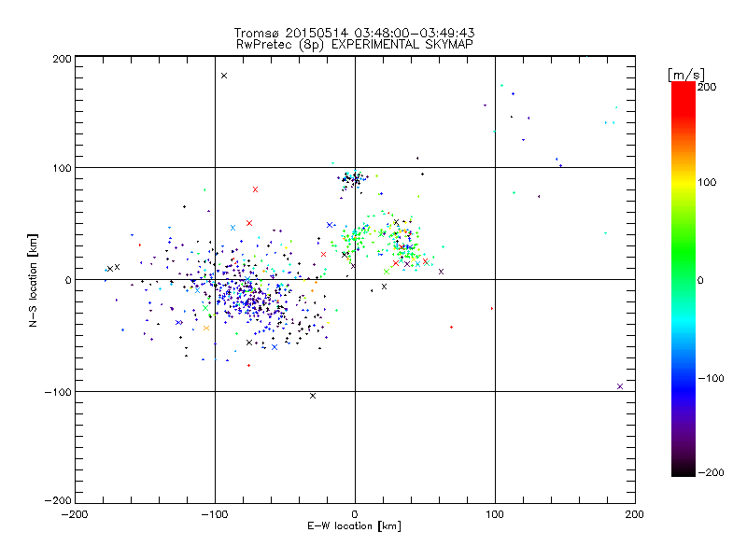Viewport: 747px width, 560px height.
Task: Click the yellow band of the colorbar near 100
Action: pos(684,182)
